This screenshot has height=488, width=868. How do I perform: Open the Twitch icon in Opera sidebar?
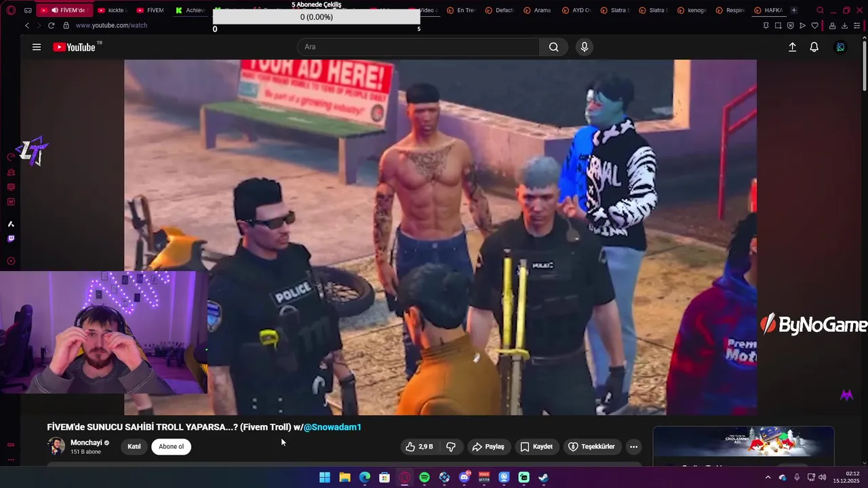(x=11, y=239)
